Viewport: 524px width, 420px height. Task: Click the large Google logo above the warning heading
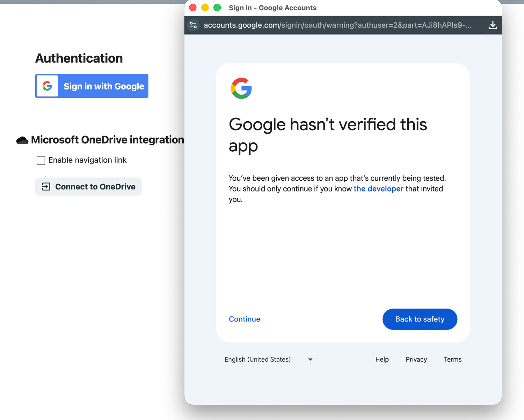[241, 88]
